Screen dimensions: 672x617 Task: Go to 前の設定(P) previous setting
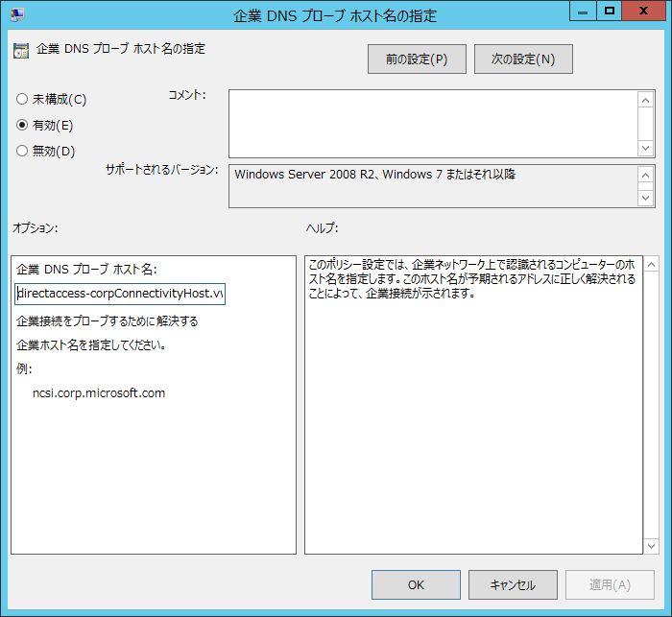[417, 59]
